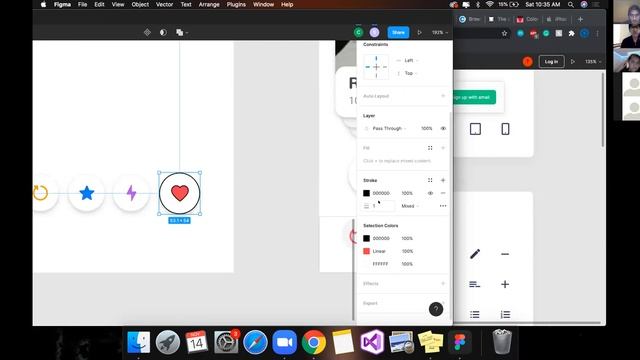The width and height of the screenshot is (640, 360).
Task: Click the green C collaborator avatar
Action: point(358,32)
